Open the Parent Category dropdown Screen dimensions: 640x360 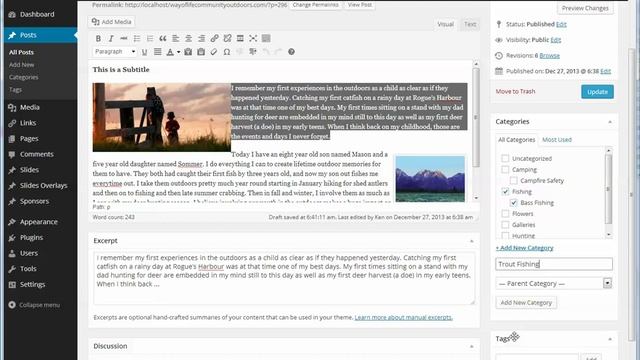coord(554,283)
